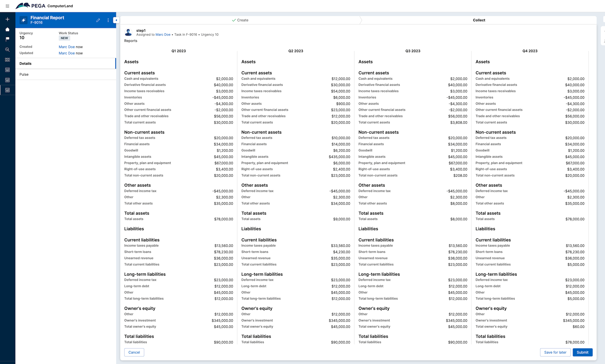The height and width of the screenshot is (364, 605).
Task: Click the Collect stage chevron
Action: point(479,20)
